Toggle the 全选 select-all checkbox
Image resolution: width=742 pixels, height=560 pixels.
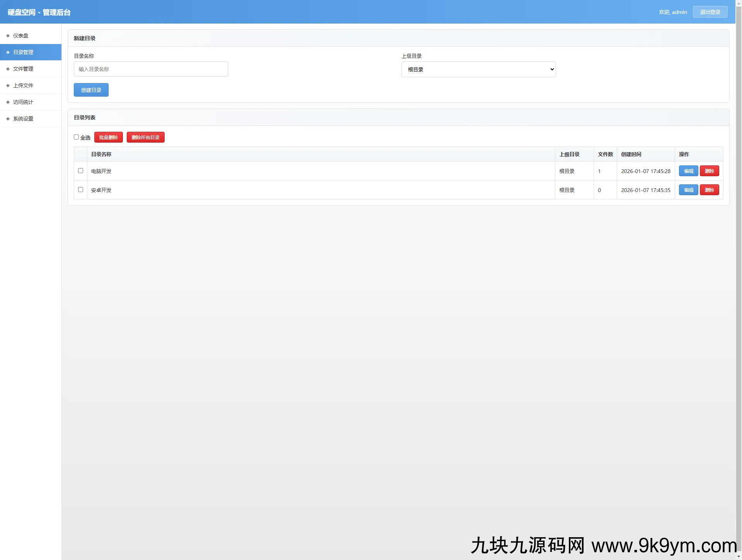76,137
